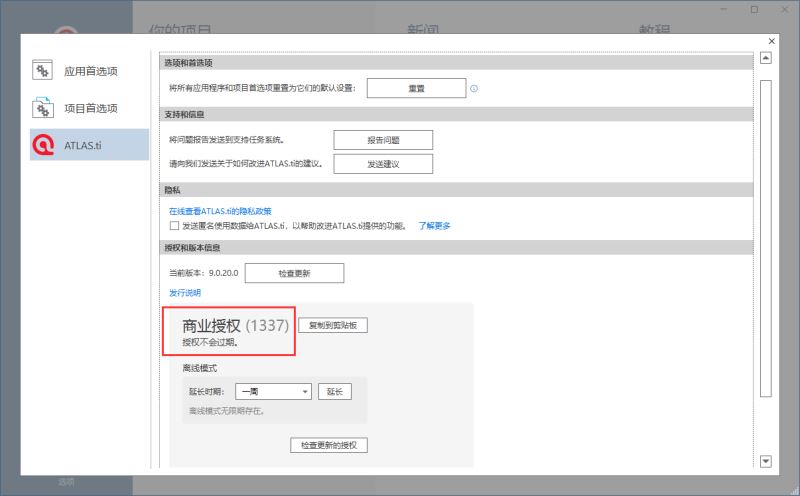Click the 选项和首选项 section header
The height and width of the screenshot is (496, 800).
[456, 63]
